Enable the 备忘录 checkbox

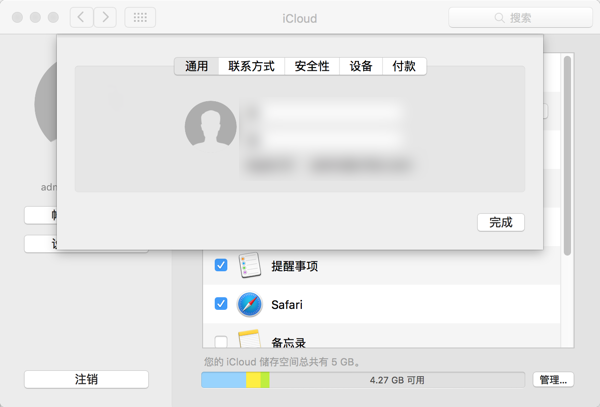tap(221, 342)
